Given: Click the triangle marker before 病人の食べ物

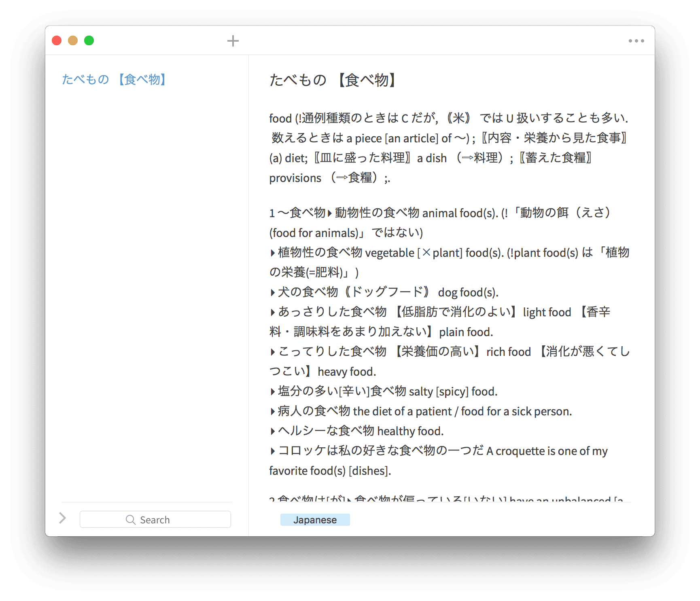Looking at the screenshot, I should point(273,412).
